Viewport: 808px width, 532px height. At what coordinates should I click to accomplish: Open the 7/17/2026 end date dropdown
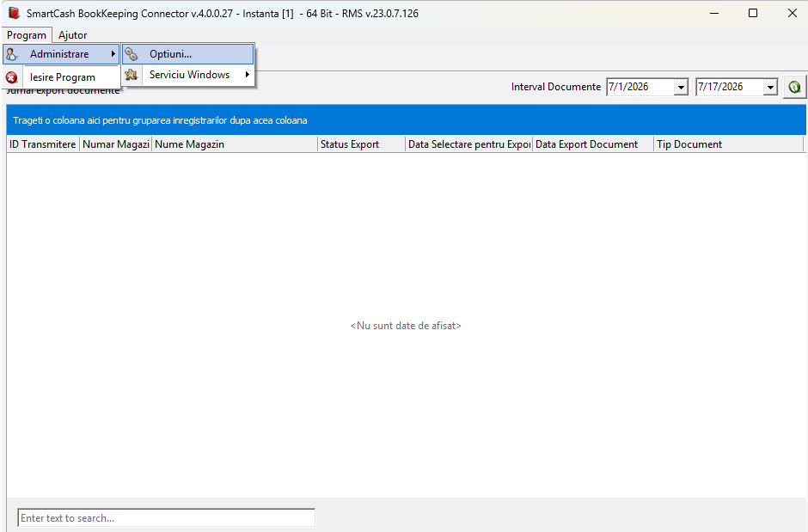770,88
